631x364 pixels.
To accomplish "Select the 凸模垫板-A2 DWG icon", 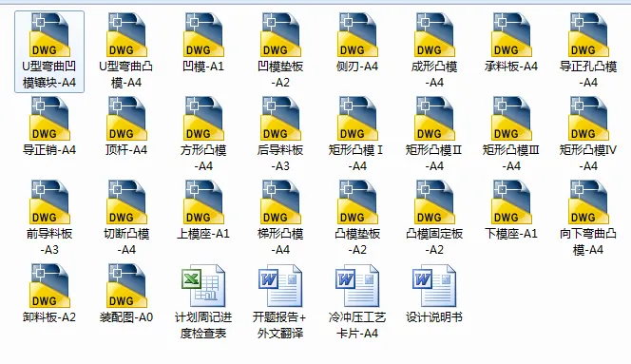I will click(357, 202).
